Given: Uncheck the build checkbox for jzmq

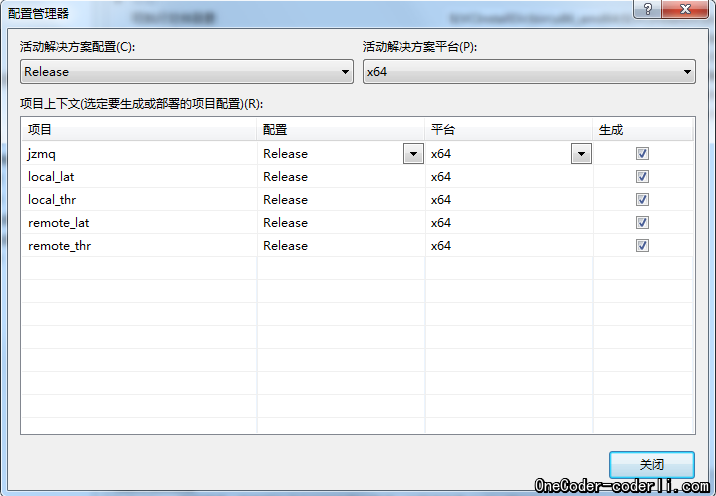Looking at the screenshot, I should [x=642, y=153].
